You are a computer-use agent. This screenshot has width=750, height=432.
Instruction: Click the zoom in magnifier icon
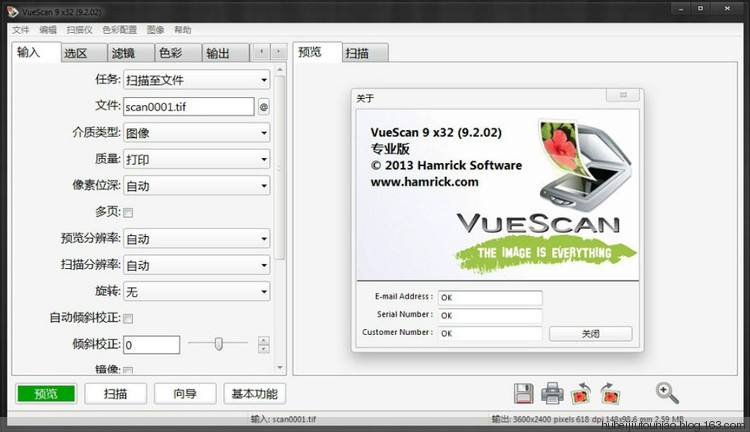point(667,393)
